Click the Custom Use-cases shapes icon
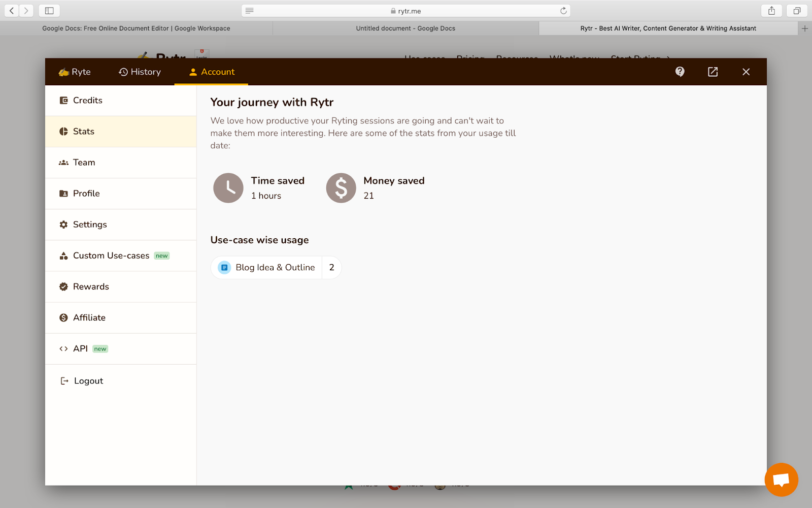 (x=63, y=256)
